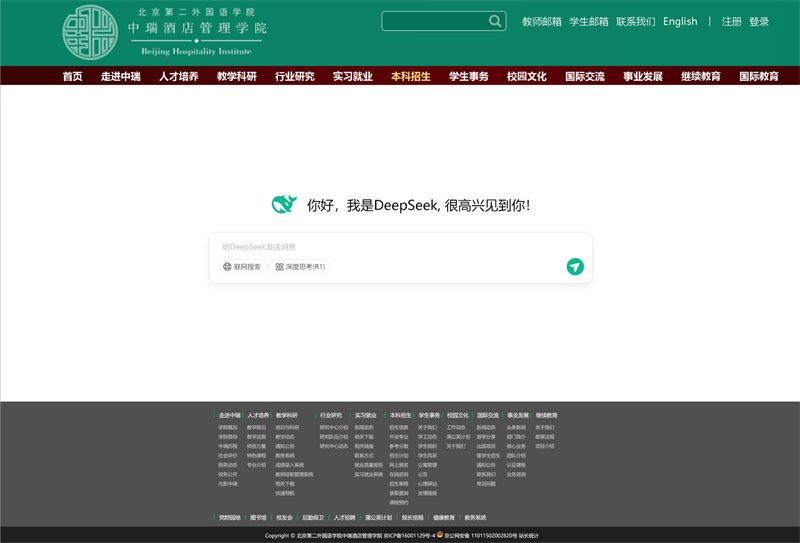Open 人才培养 in the navigation bar

(x=179, y=76)
